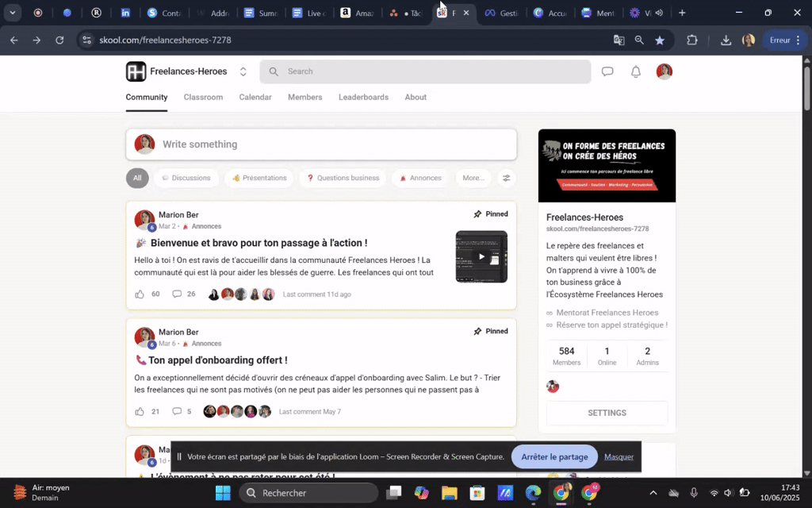
Task: Open profile avatar in Skool header
Action: pos(665,71)
